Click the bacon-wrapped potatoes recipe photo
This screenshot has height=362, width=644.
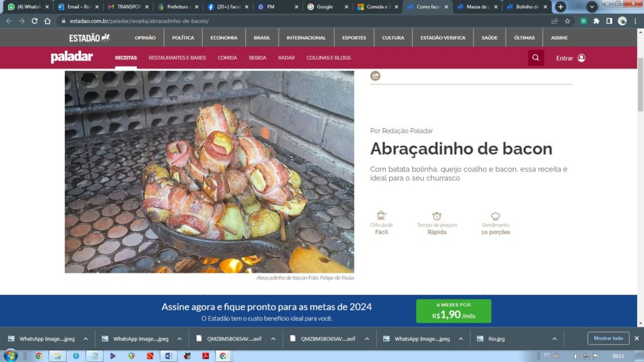pos(209,172)
